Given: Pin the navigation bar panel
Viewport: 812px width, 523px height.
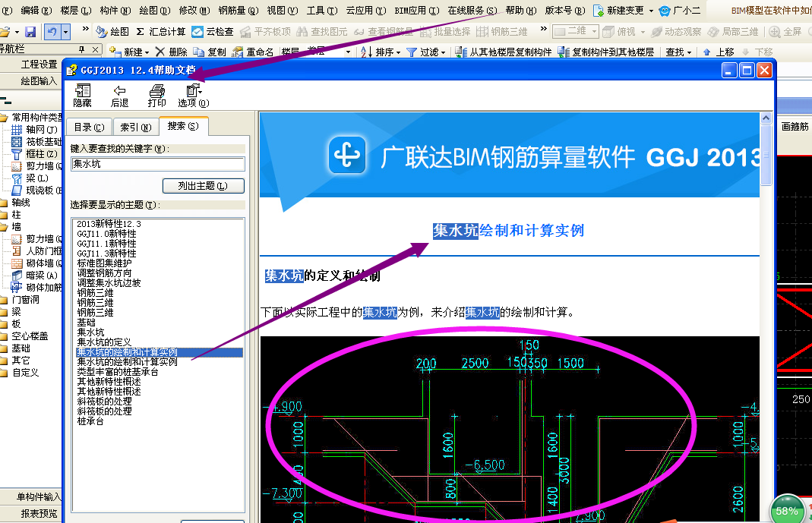Looking at the screenshot, I should 82,49.
